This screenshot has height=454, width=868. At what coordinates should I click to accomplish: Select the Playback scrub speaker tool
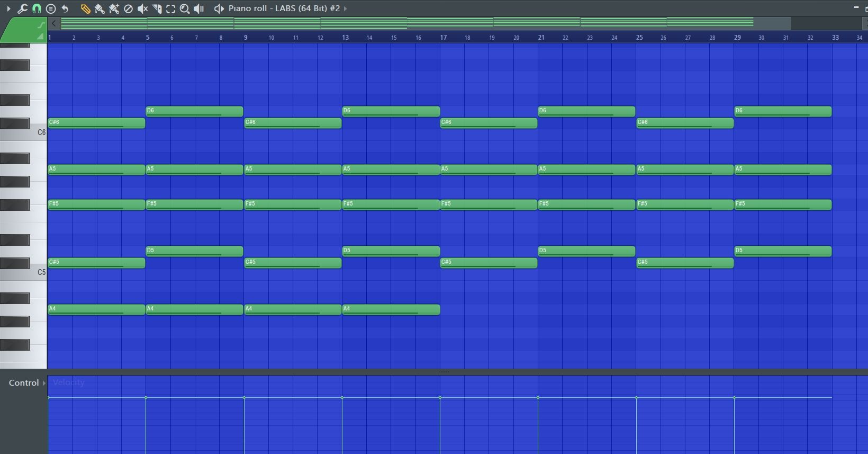199,8
